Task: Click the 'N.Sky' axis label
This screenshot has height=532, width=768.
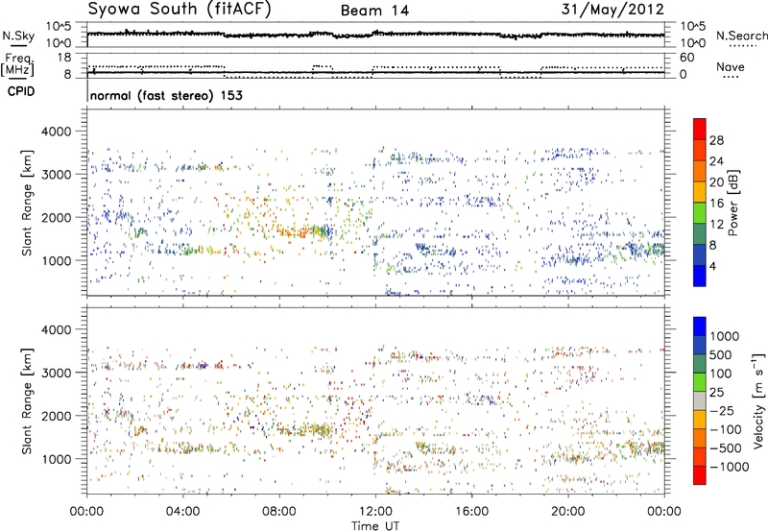Action: click(18, 36)
